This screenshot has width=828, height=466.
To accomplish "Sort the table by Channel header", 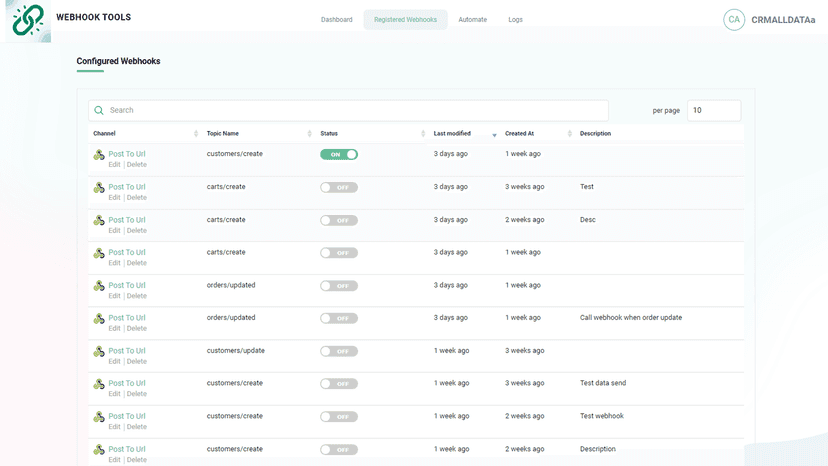I will (x=104, y=134).
